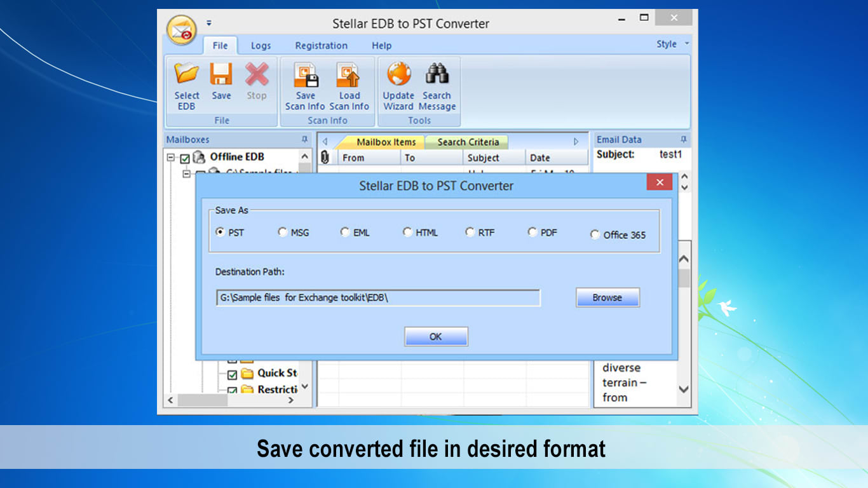Screen dimensions: 868x488
Task: Uncheck the Offline EDB checkbox
Action: [x=185, y=158]
